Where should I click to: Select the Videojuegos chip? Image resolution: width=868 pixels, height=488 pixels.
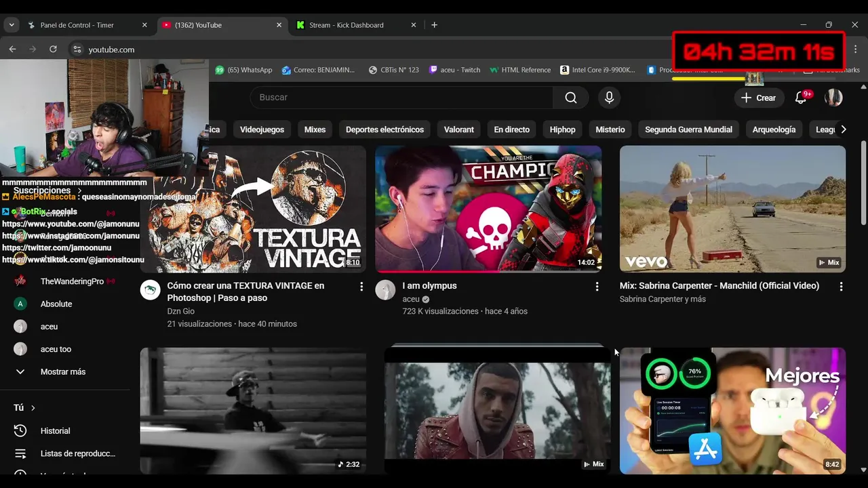point(262,129)
